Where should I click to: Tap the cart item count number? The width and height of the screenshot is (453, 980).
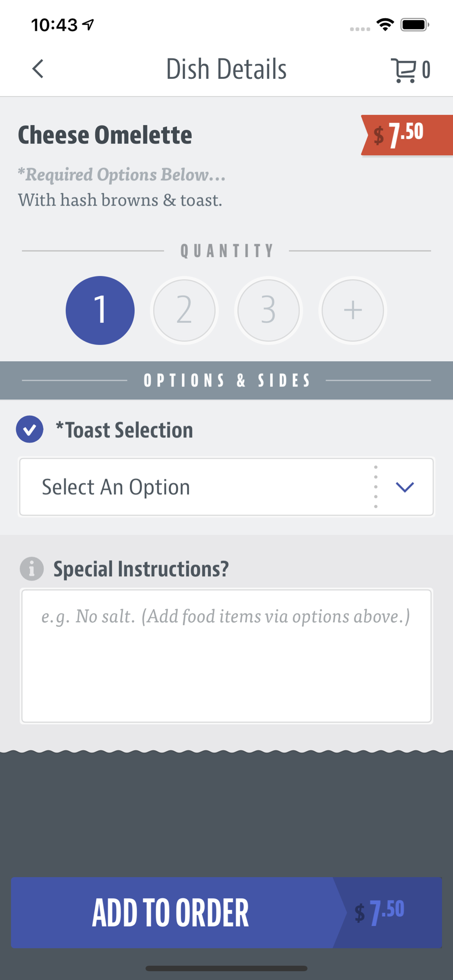426,70
